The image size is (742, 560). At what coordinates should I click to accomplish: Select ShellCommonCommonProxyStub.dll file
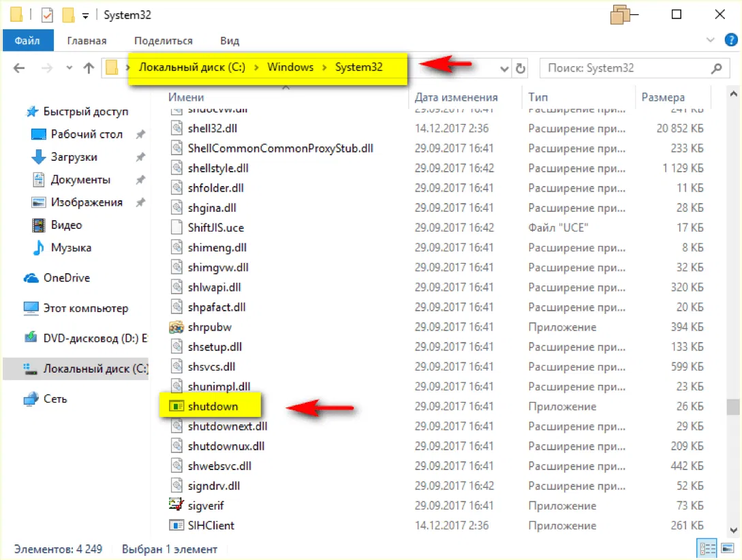click(x=280, y=149)
